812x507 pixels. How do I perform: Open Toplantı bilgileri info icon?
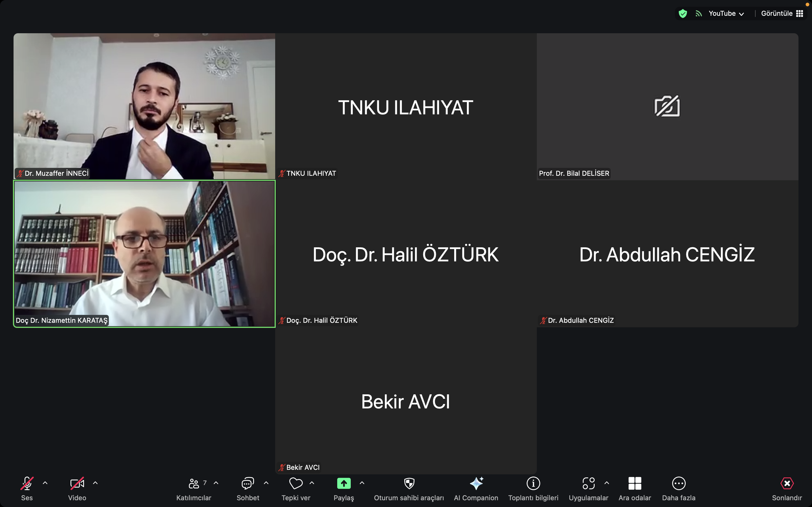(x=533, y=484)
